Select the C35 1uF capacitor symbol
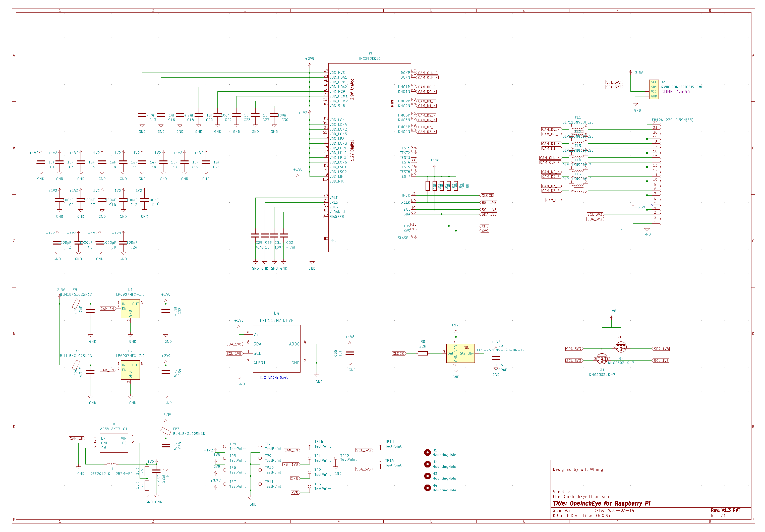This screenshot has height=532, width=765. [349, 353]
